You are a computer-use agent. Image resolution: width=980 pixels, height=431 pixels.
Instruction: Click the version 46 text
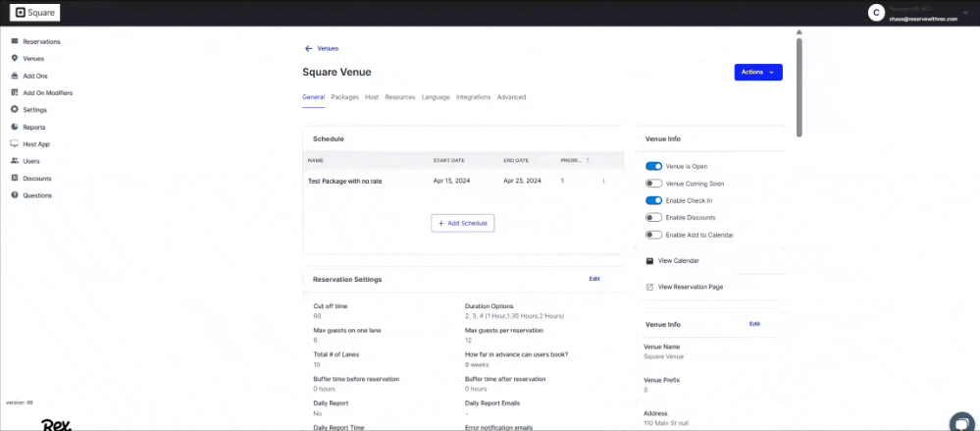20,403
